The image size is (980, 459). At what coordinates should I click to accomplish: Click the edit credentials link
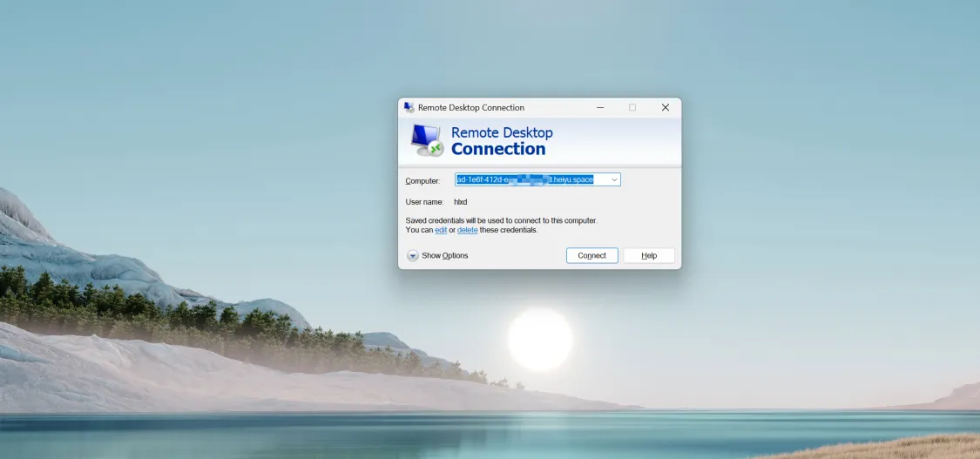[x=441, y=230]
